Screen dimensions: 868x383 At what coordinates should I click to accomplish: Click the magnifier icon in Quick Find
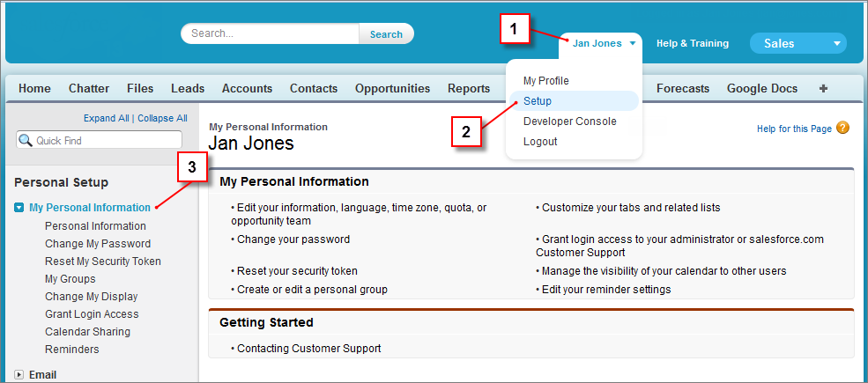26,140
